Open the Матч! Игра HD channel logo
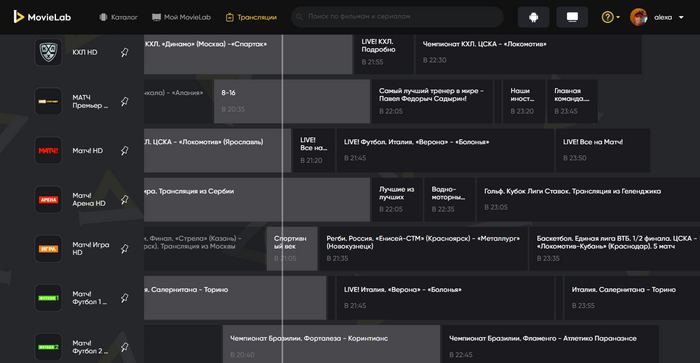The image size is (700, 363). coord(48,249)
